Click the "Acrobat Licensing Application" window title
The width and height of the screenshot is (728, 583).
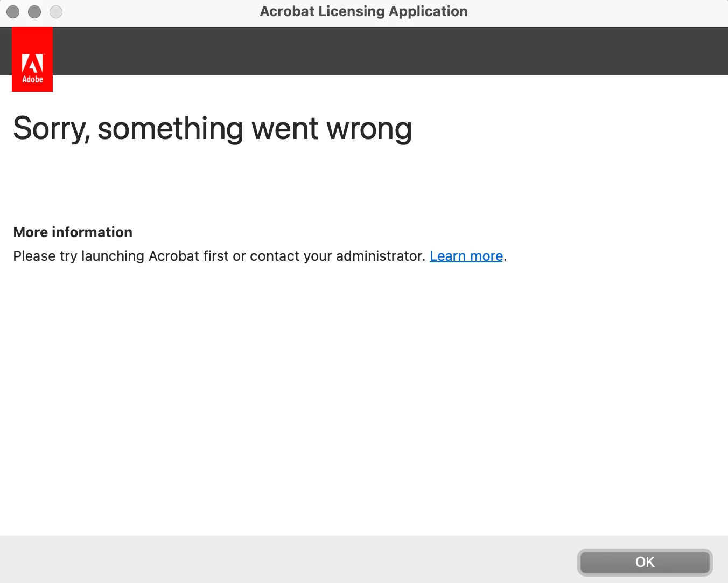point(363,11)
